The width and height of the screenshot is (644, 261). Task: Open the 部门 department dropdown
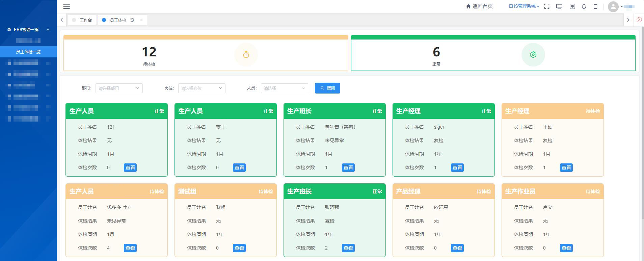pyautogui.click(x=119, y=88)
